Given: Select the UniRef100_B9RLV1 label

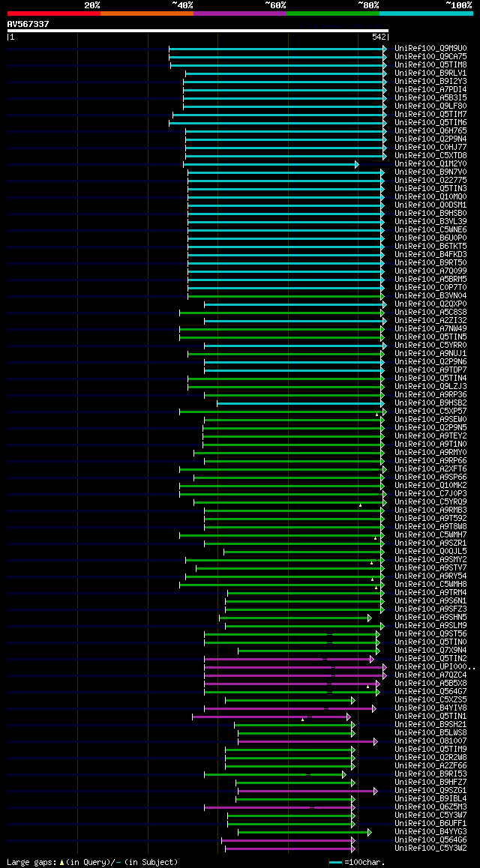Looking at the screenshot, I should point(430,73).
